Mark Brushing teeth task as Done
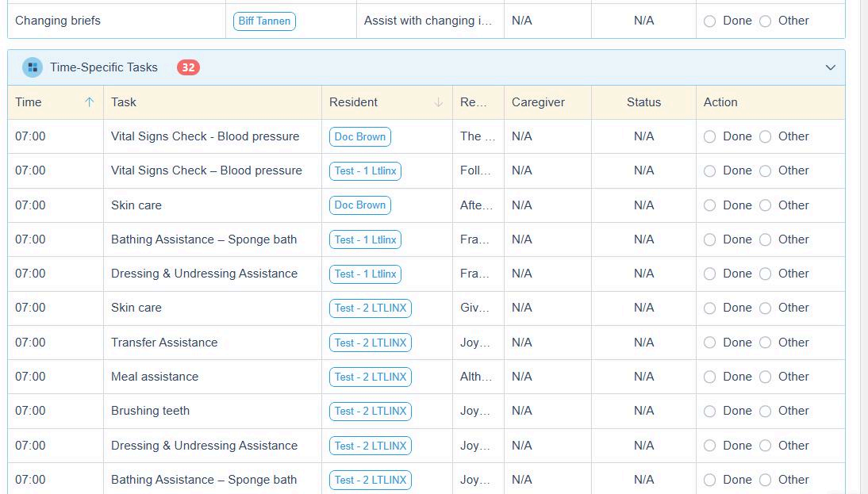Viewport: 868px width, 494px height. (709, 412)
